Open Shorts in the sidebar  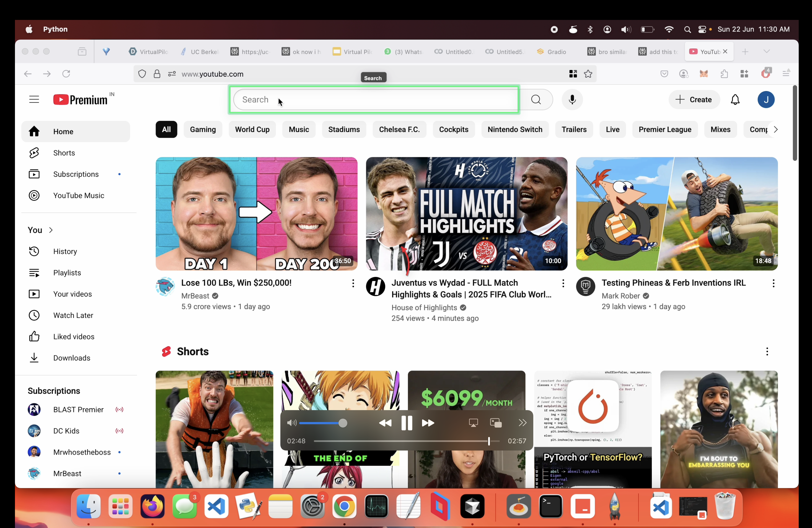[x=64, y=153]
